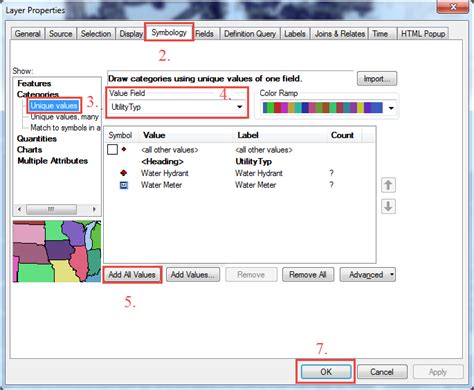The width and height of the screenshot is (474, 390).
Task: Open the Joins & Relates tab
Action: coord(340,34)
